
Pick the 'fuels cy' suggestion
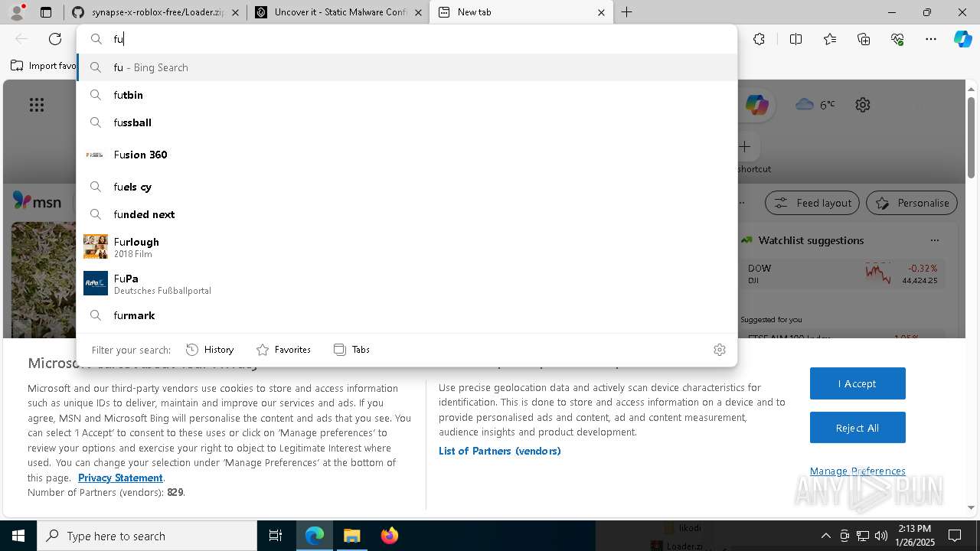tap(407, 187)
